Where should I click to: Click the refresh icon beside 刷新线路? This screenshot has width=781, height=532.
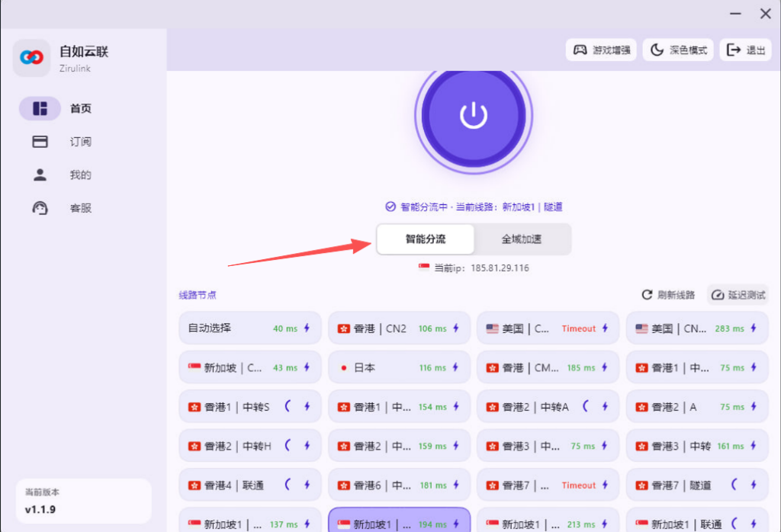647,295
